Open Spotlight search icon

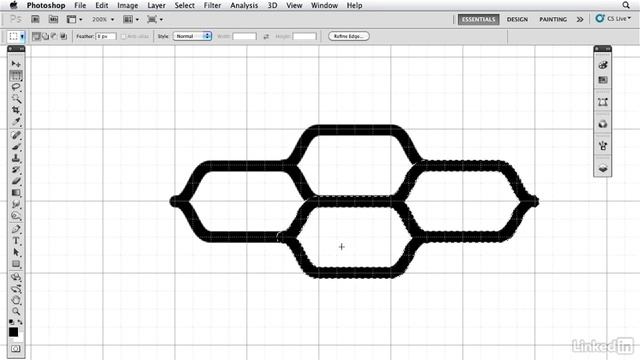point(626,5)
